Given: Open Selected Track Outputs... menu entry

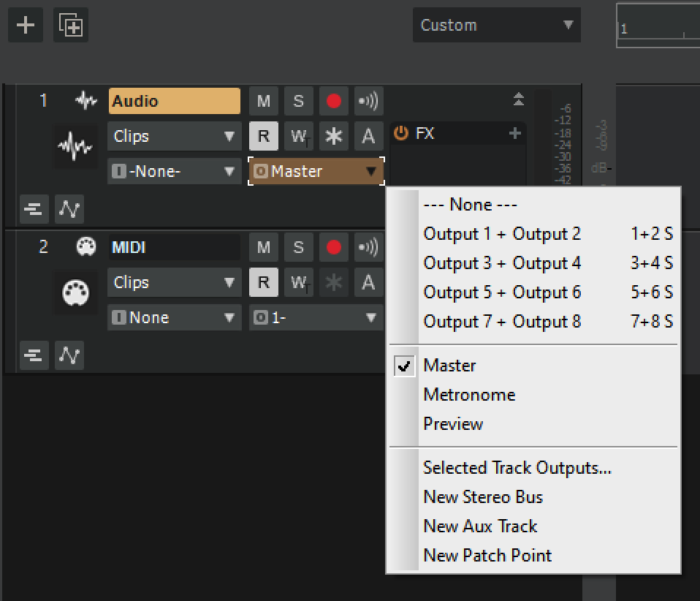Looking at the screenshot, I should click(x=533, y=468).
